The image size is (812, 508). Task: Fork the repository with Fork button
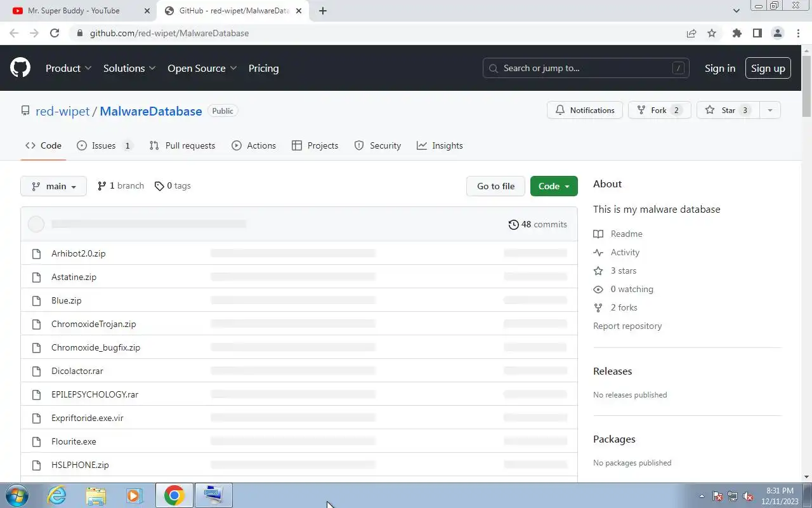pyautogui.click(x=659, y=110)
